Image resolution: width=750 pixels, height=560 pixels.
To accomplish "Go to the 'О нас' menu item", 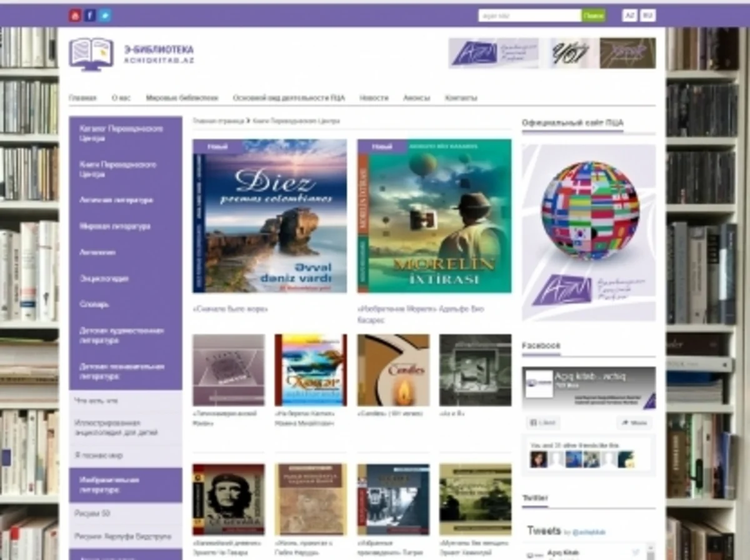I will (121, 98).
